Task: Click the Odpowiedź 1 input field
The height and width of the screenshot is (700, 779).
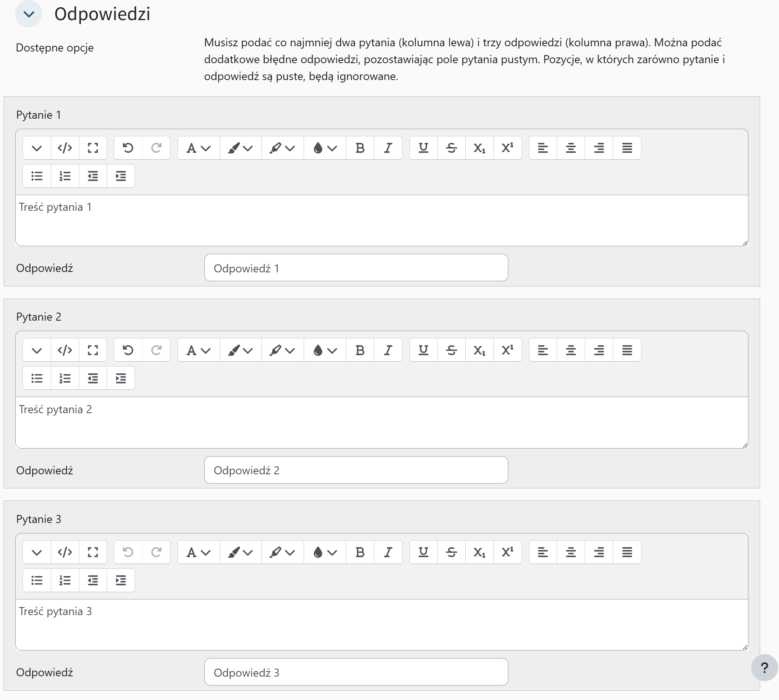Action: pyautogui.click(x=356, y=268)
